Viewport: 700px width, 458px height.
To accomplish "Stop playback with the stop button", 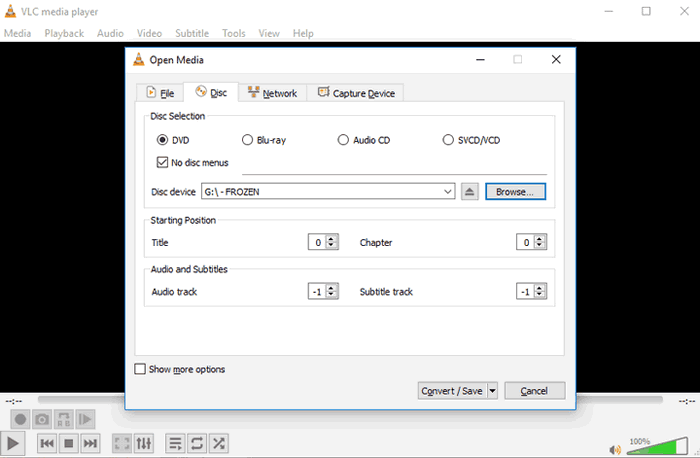I will [68, 443].
